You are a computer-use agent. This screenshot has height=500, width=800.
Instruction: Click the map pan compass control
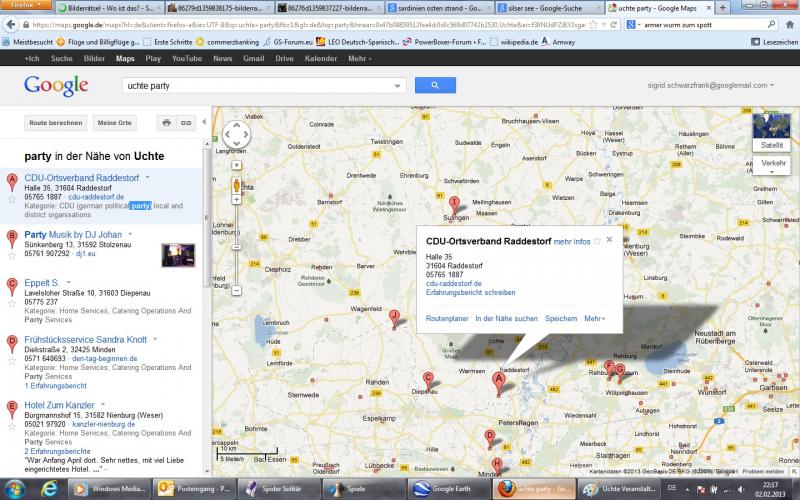tap(237, 135)
